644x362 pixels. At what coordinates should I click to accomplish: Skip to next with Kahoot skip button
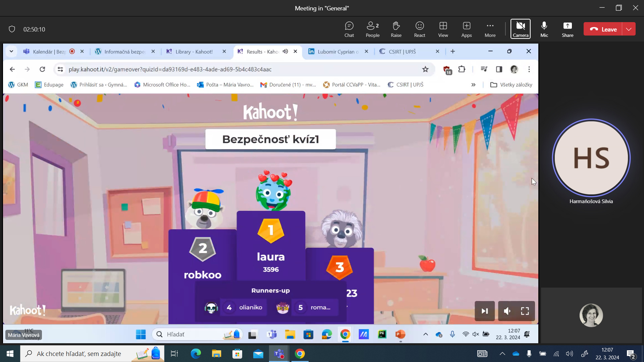(x=485, y=311)
